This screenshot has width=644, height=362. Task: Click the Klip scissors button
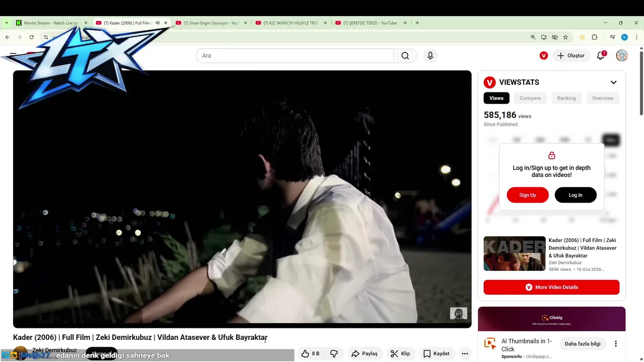click(400, 354)
